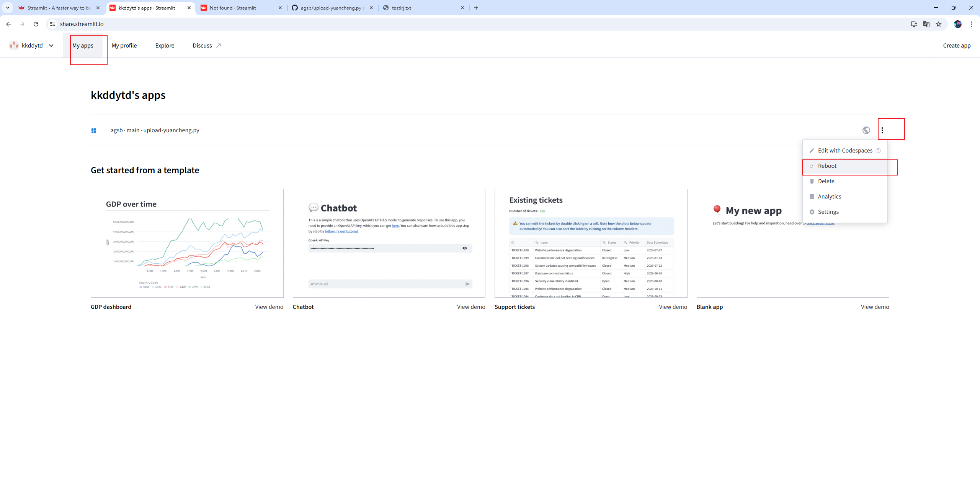Image resolution: width=980 pixels, height=479 pixels.
Task: Open the Discuss link
Action: click(x=207, y=46)
